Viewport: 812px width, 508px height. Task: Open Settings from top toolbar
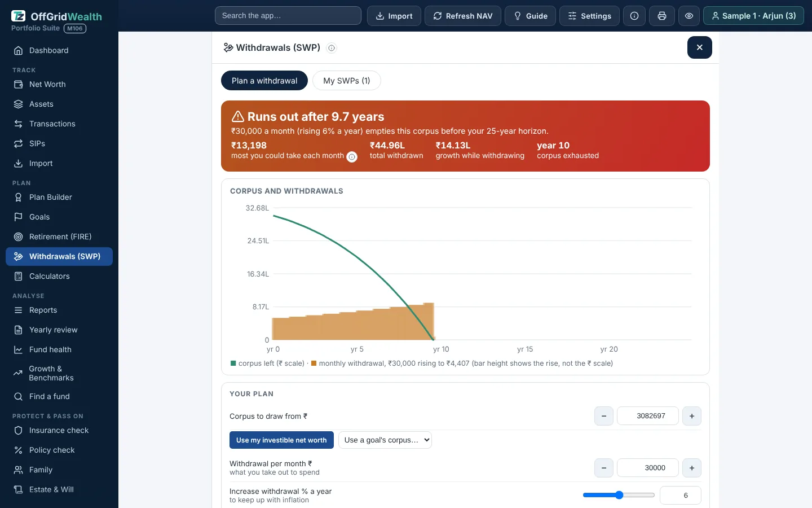click(x=589, y=16)
